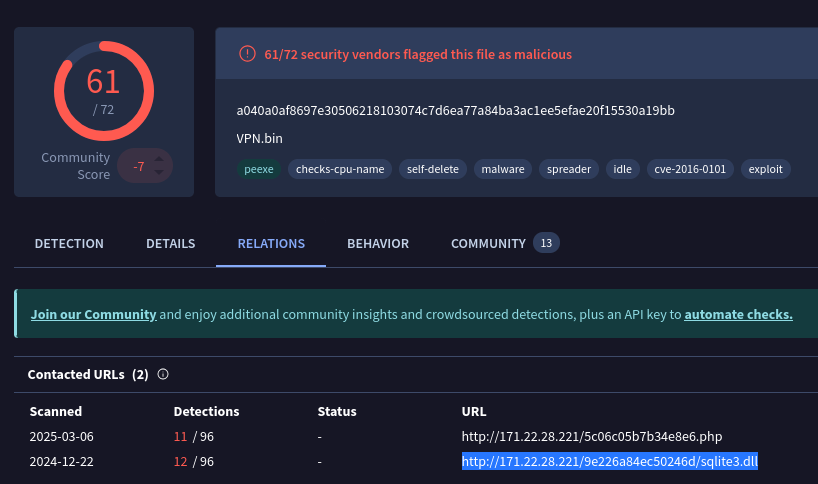Click the Join our Community link
The width and height of the screenshot is (818, 484).
pyautogui.click(x=93, y=314)
